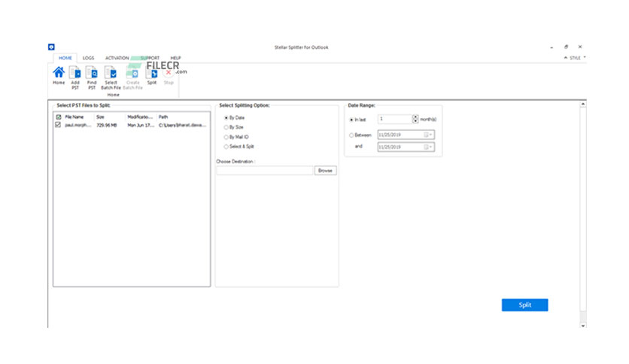Click the blue Split button
Image resolution: width=629 pixels, height=364 pixels.
point(524,305)
